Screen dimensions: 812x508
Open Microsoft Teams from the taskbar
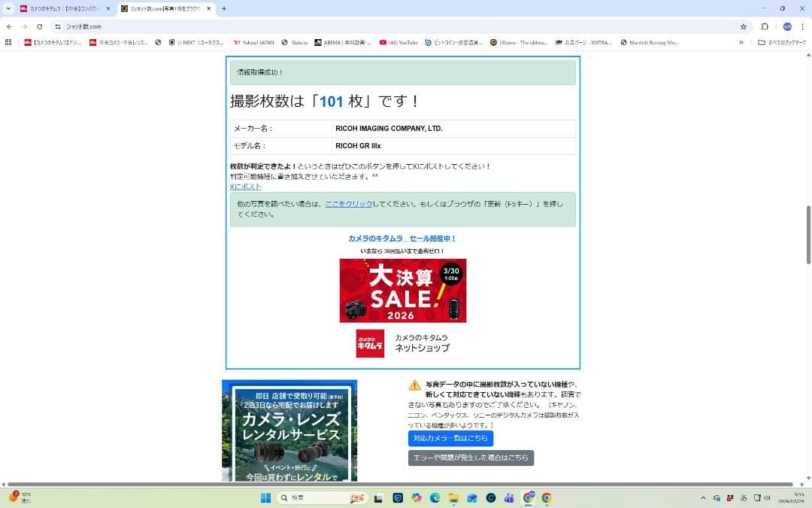(x=510, y=497)
